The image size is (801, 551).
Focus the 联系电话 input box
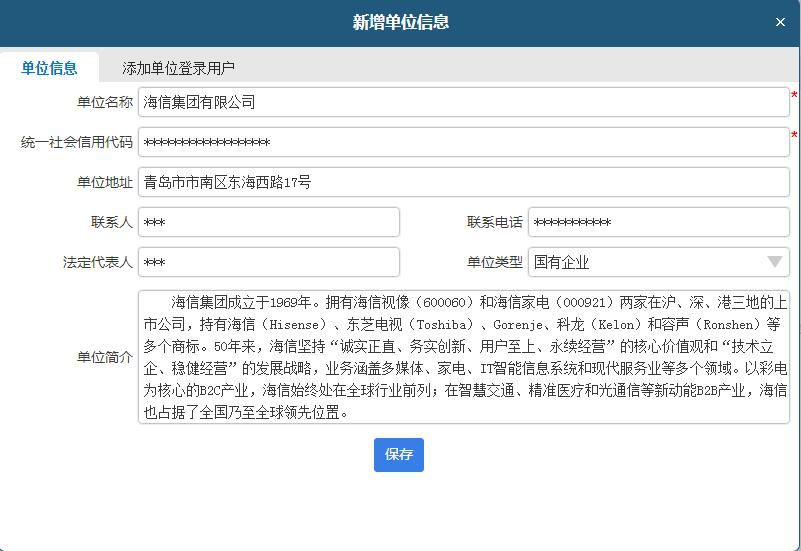tap(658, 222)
